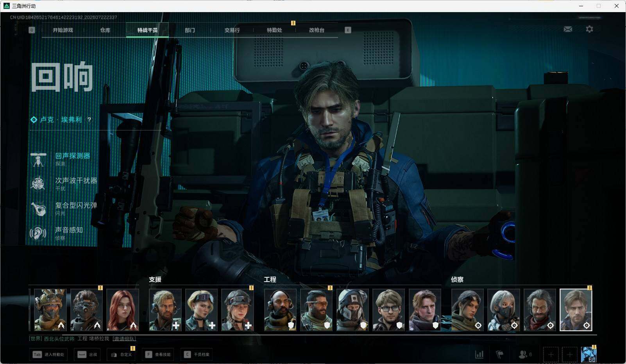Select the engineer with brown hair, purple backdrop

pyautogui.click(x=425, y=310)
